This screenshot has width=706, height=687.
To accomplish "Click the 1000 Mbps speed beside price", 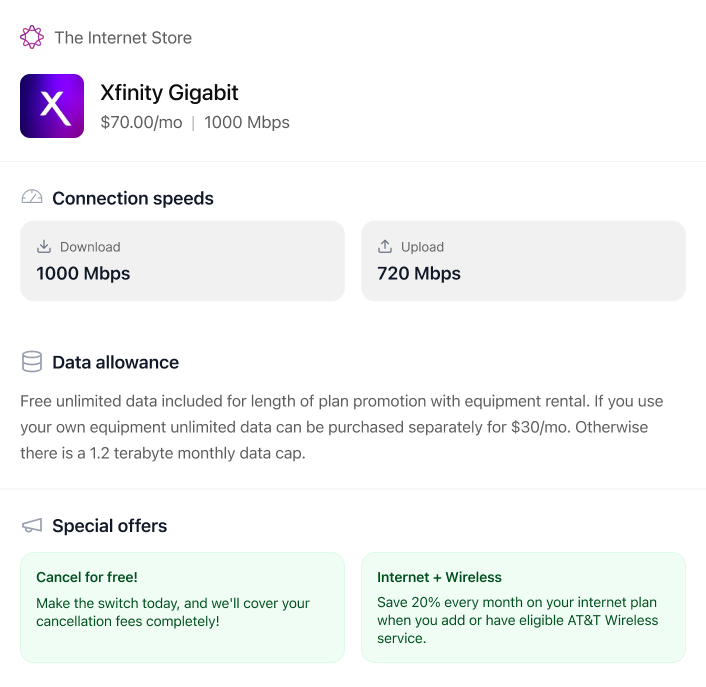I will click(x=247, y=123).
